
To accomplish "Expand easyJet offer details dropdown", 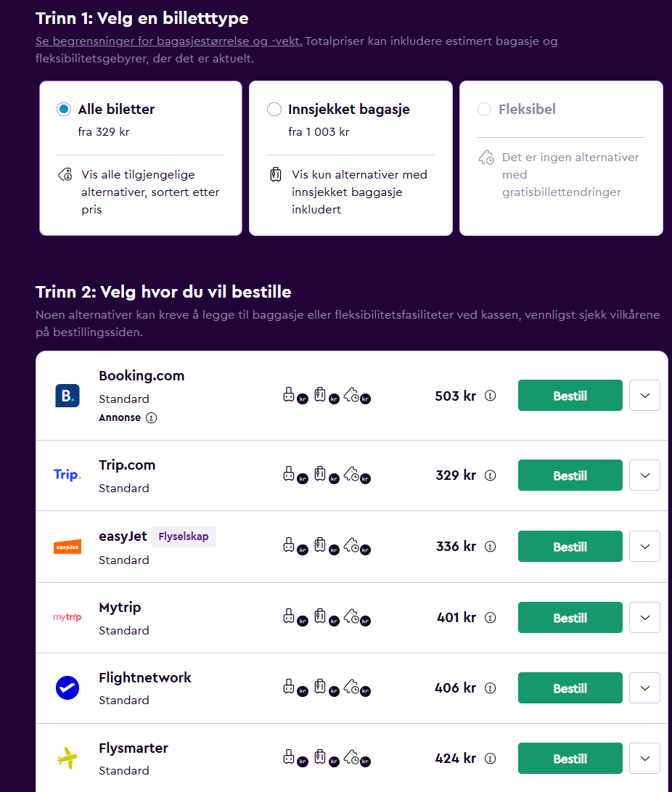I will click(644, 546).
